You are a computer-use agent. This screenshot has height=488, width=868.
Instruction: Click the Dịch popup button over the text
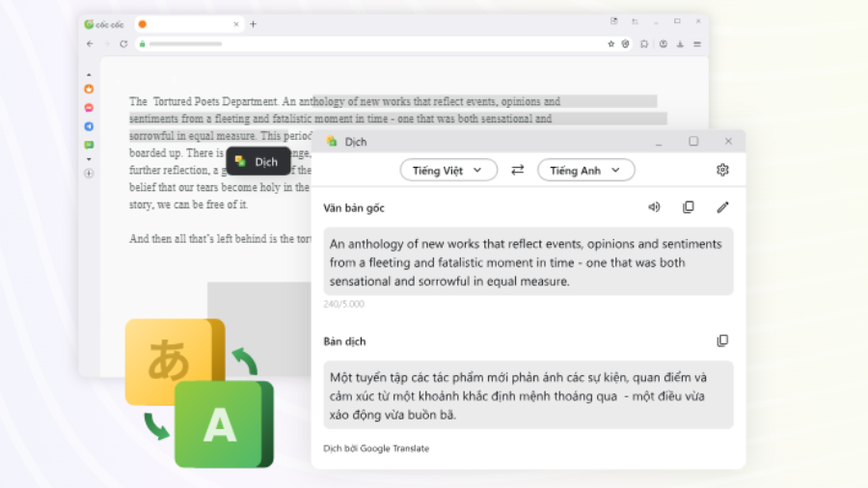[x=258, y=162]
